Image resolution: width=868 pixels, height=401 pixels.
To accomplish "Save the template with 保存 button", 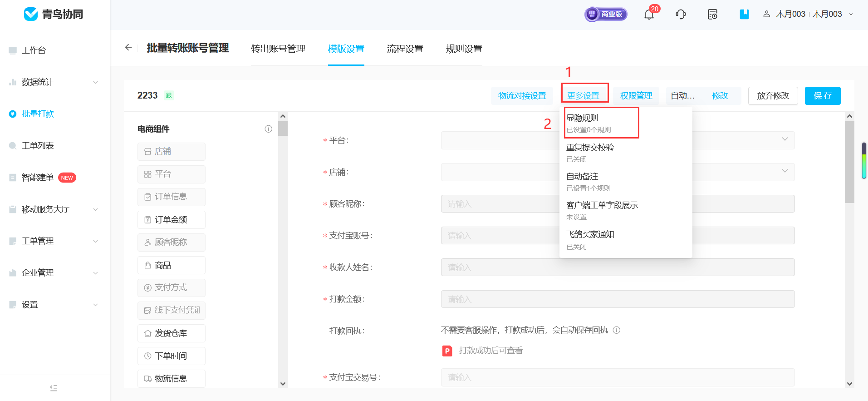I will (823, 96).
